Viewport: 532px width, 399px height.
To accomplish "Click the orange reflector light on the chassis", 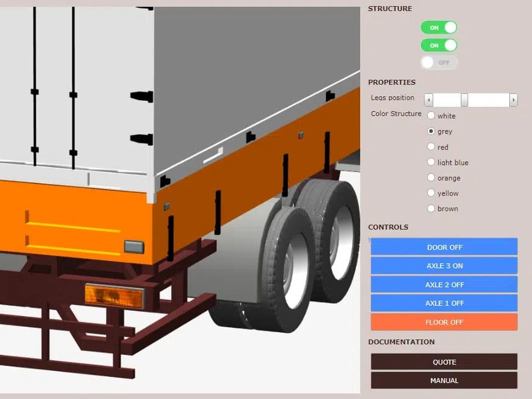I will point(114,296).
